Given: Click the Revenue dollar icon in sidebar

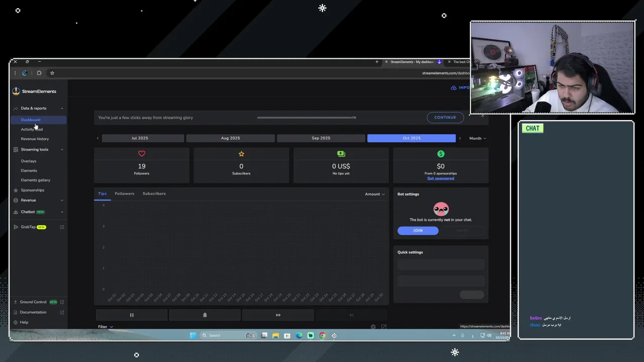Looking at the screenshot, I should 16,200.
